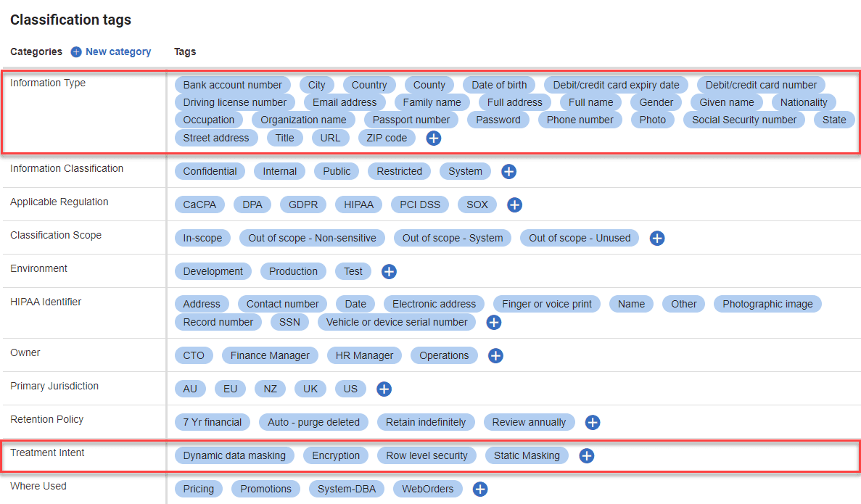Add a tag to Treatment Intent row
Screen dimensions: 861x504
587,455
